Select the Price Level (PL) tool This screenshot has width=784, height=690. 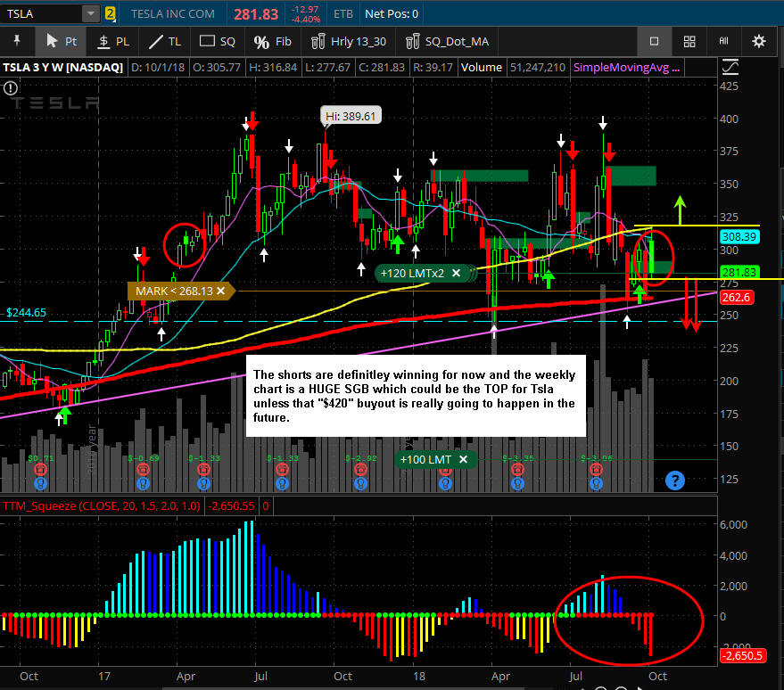113,41
